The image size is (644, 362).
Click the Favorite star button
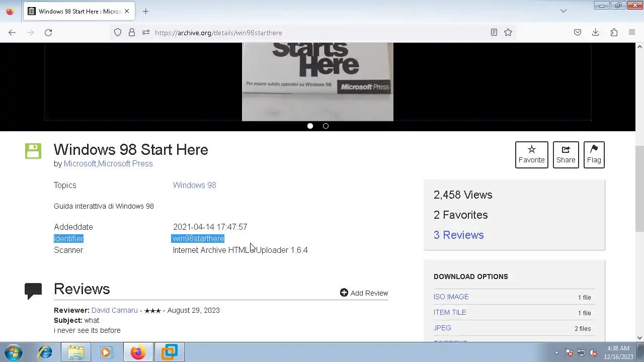pyautogui.click(x=531, y=155)
